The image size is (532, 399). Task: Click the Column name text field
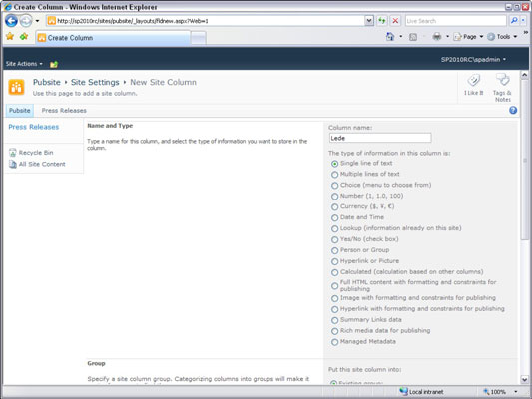coord(380,138)
